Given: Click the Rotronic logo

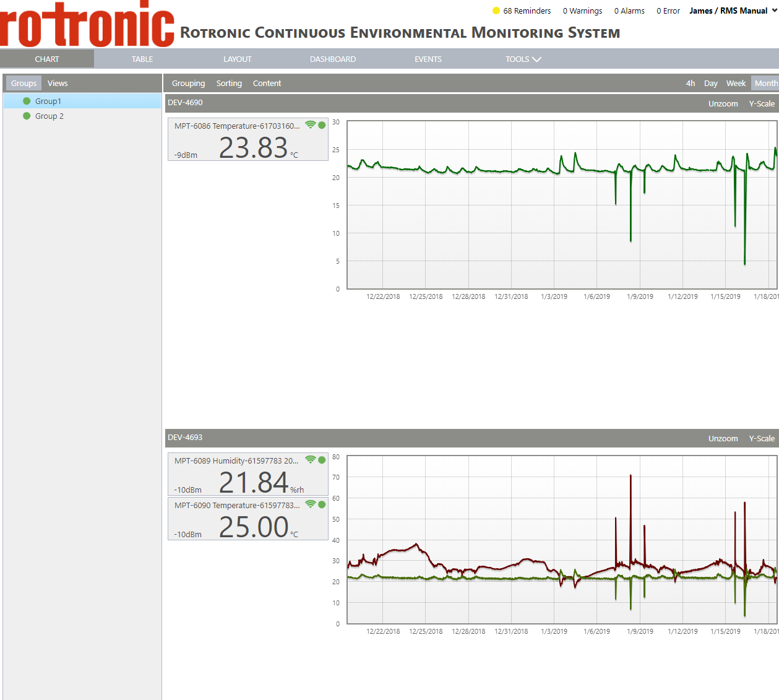Looking at the screenshot, I should [87, 24].
